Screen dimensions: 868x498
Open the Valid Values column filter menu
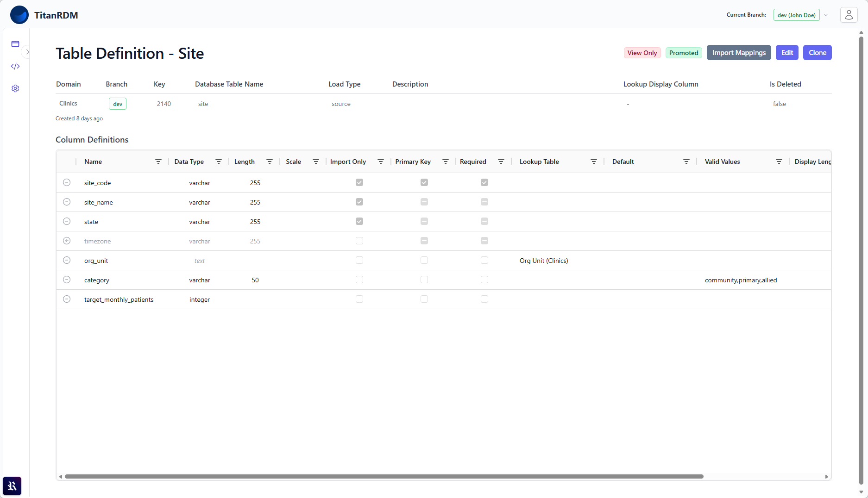pyautogui.click(x=779, y=162)
